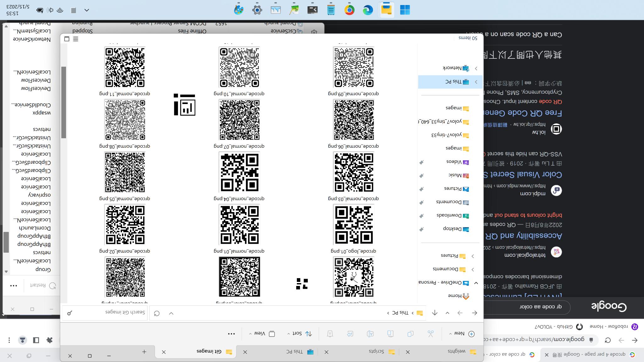Viewport: 644px width, 362px height.
Task: Go forward in File Explorer navigation
Action: (x=460, y=313)
